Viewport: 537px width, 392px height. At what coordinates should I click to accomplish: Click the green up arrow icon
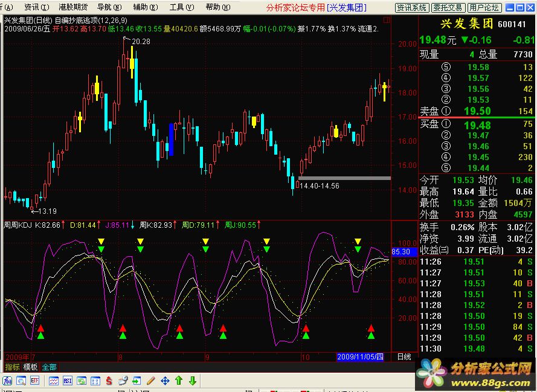tap(179, 381)
